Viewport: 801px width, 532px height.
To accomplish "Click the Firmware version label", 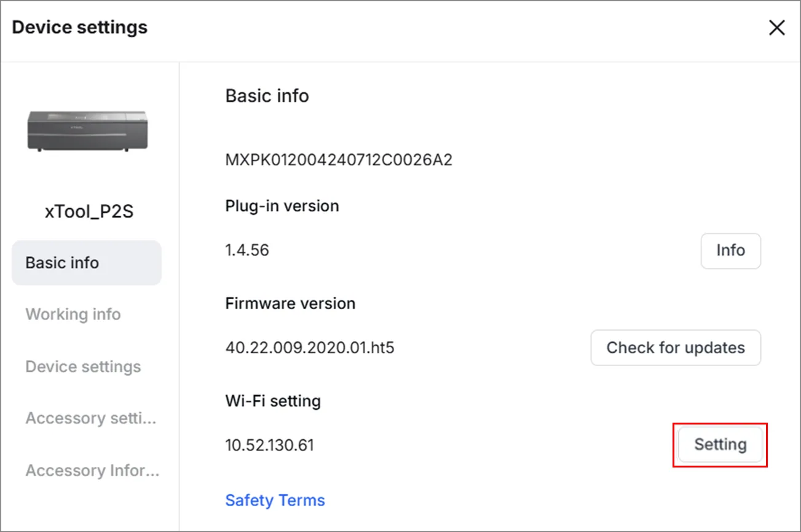I will [290, 303].
